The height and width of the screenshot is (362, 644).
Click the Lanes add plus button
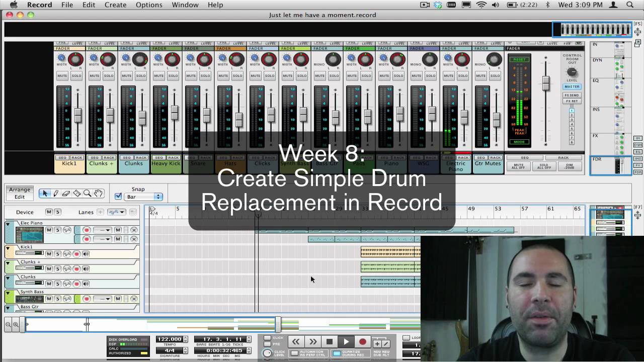click(x=100, y=212)
